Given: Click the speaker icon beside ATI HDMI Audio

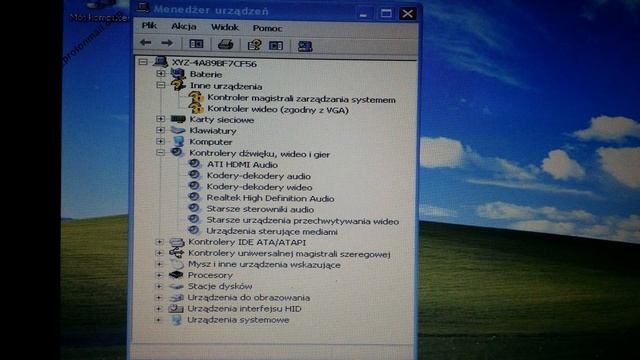Looking at the screenshot, I should [x=194, y=164].
